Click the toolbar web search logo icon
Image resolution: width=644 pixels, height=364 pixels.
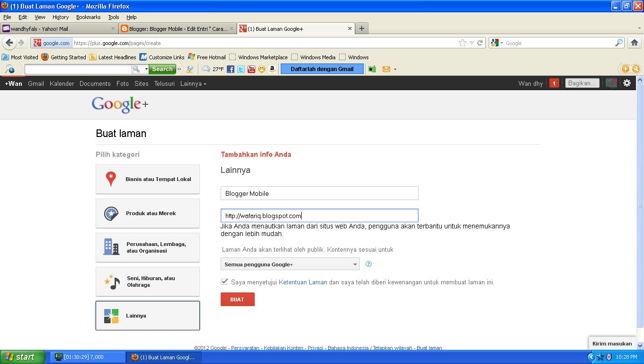click(x=9, y=69)
